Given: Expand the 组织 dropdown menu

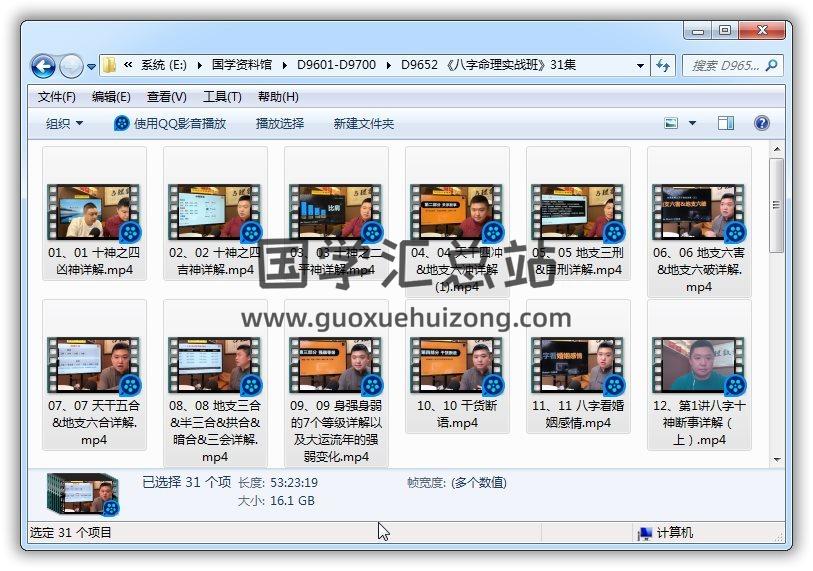Looking at the screenshot, I should [x=64, y=124].
